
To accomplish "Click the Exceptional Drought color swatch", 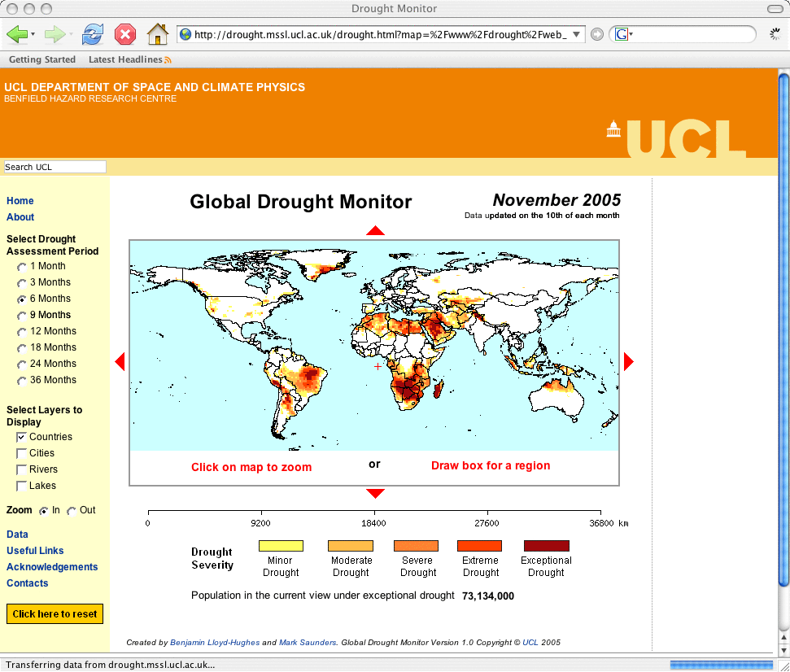I will coord(546,546).
